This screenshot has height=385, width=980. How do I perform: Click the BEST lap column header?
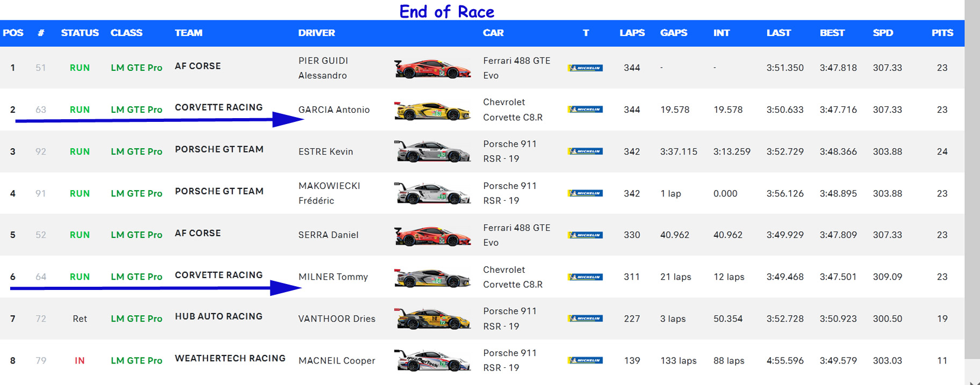[832, 33]
